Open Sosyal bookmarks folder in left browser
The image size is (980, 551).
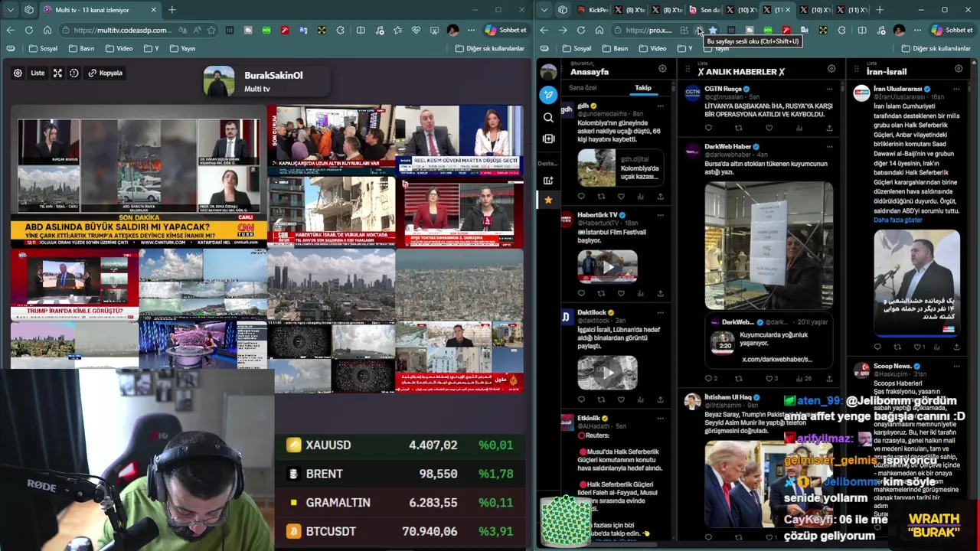point(43,48)
